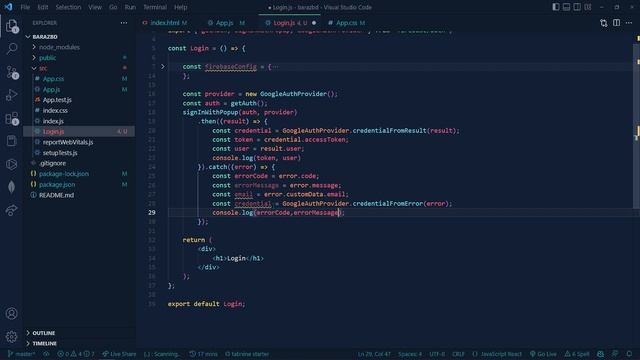Click the Copilot icon in the status bar
640x360 pixels.
(600, 354)
